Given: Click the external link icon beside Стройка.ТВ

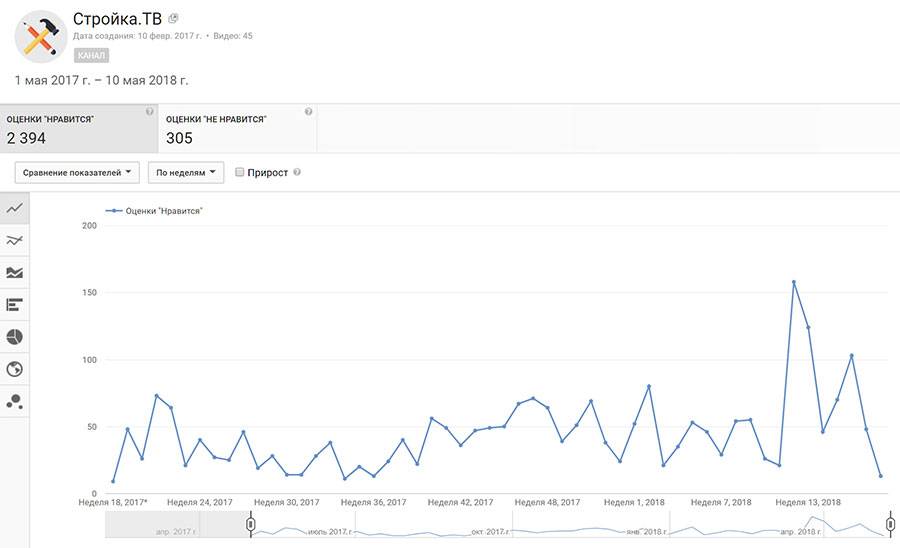Looking at the screenshot, I should point(173,19).
